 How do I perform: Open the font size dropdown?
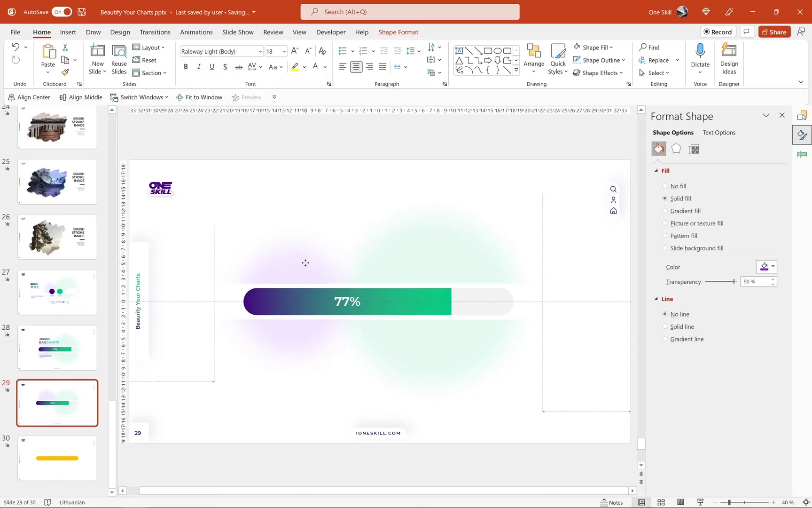(284, 51)
